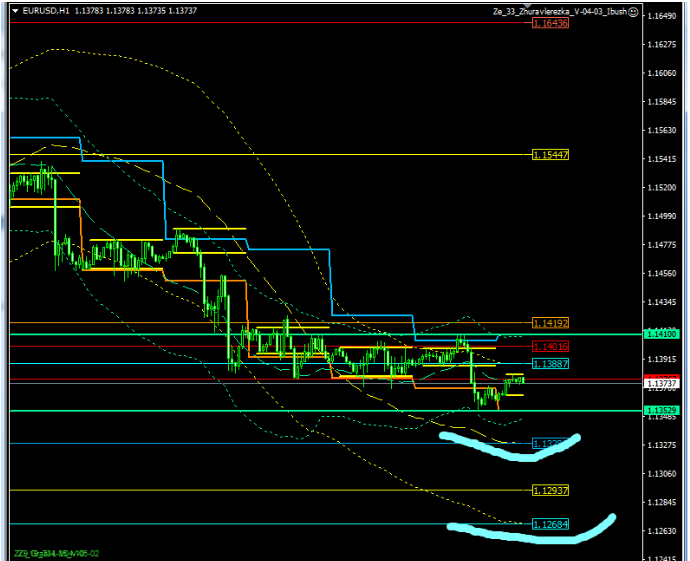Screen dimensions: 690x561
Task: Click the green 1.14100 price axis tag
Action: point(662,334)
